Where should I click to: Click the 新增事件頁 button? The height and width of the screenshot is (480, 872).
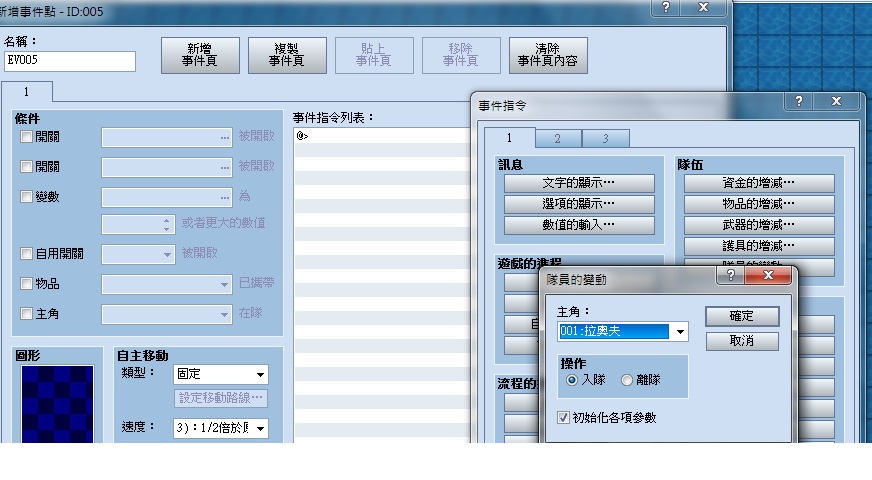200,55
